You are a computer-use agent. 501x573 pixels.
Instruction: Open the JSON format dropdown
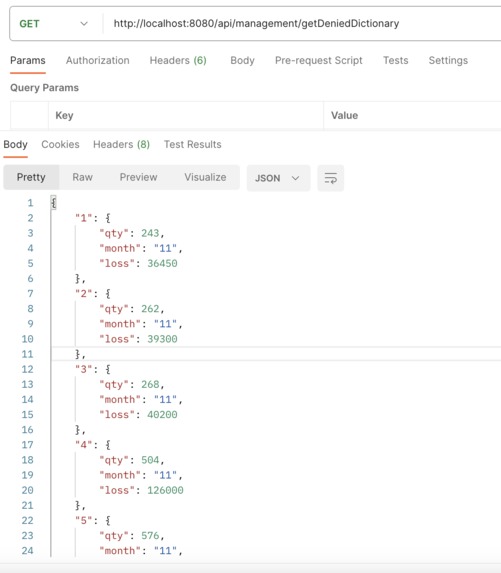click(278, 178)
